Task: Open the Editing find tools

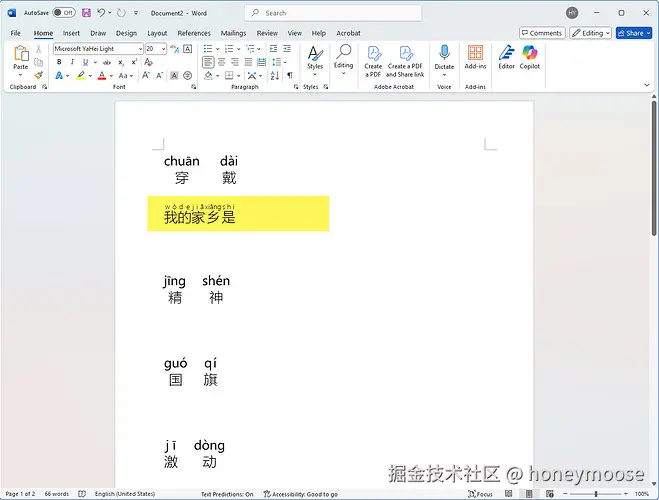Action: click(343, 60)
